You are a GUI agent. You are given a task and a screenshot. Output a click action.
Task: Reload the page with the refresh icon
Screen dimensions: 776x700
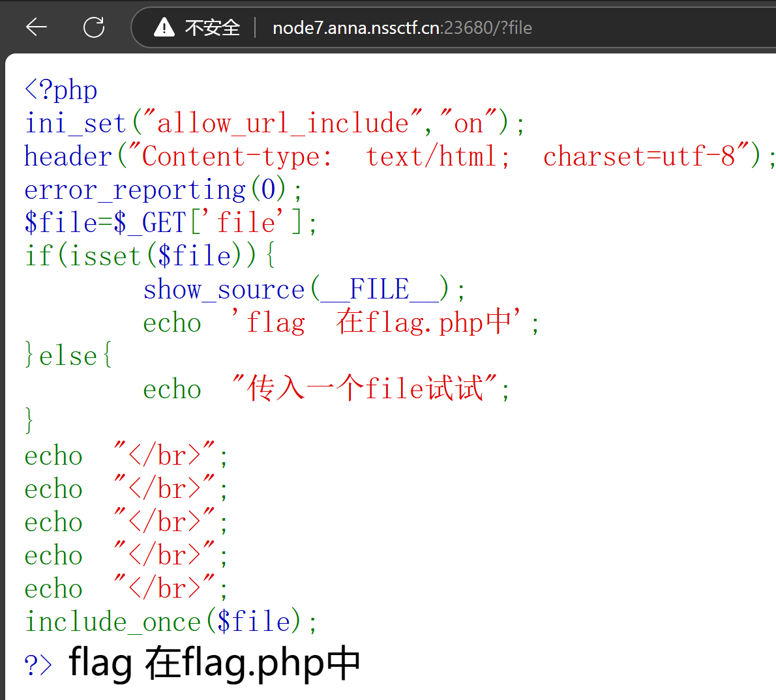pyautogui.click(x=93, y=27)
